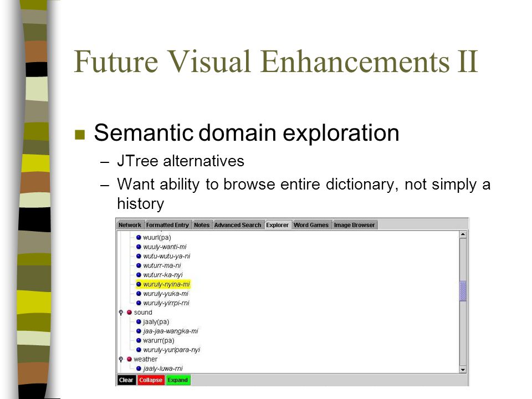
Task: Click the vertical scrollbar thumb
Action: pos(463,291)
